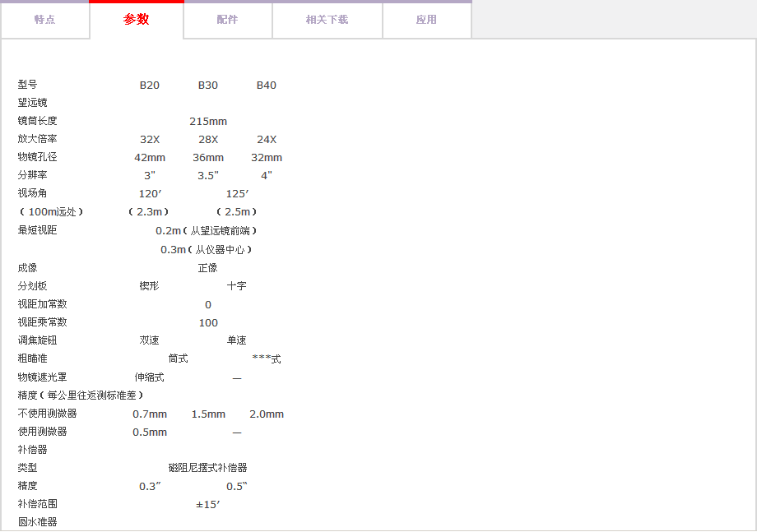Open the 应用 tab
The height and width of the screenshot is (532, 757).
426,20
